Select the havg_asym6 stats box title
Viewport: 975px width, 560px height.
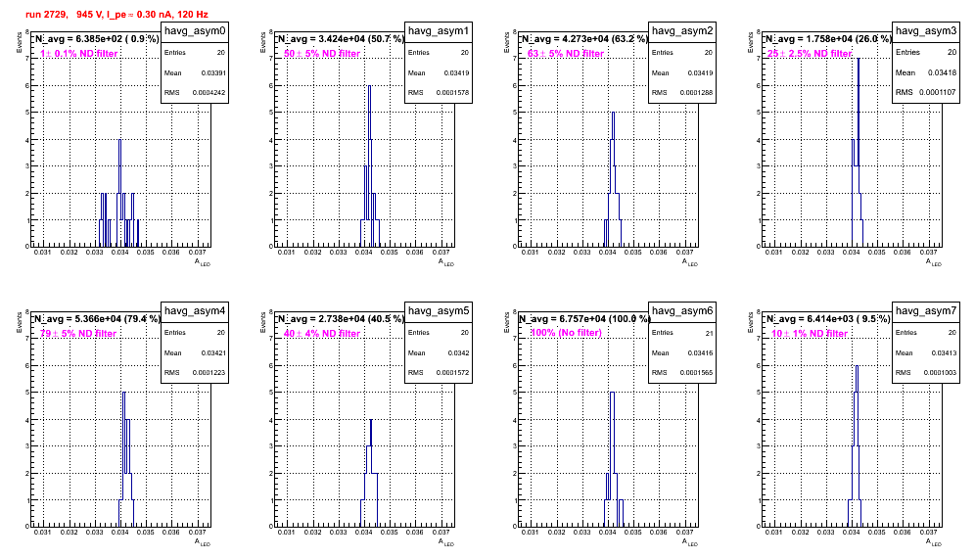click(682, 310)
